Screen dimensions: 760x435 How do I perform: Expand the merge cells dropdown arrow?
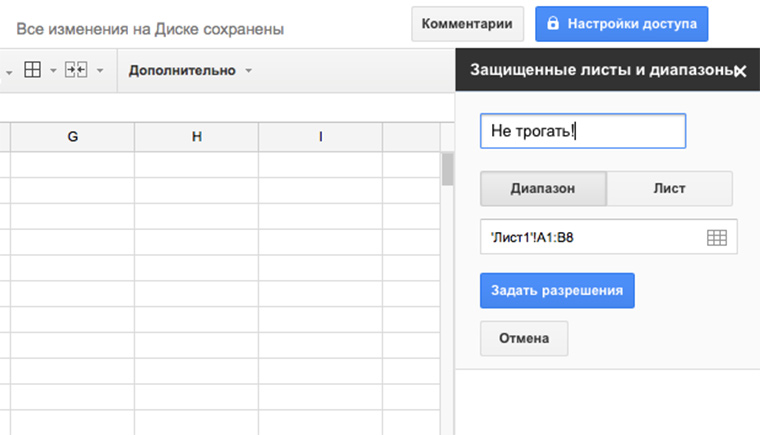point(99,71)
